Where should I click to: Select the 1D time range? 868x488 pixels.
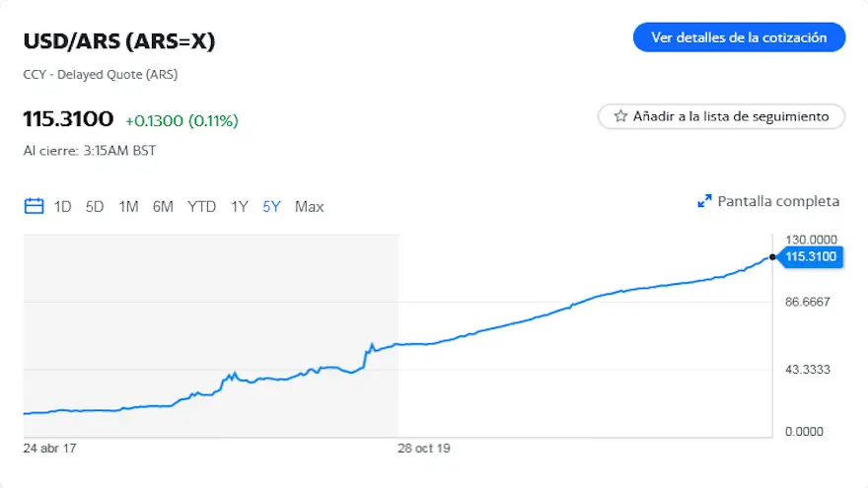pyautogui.click(x=62, y=206)
